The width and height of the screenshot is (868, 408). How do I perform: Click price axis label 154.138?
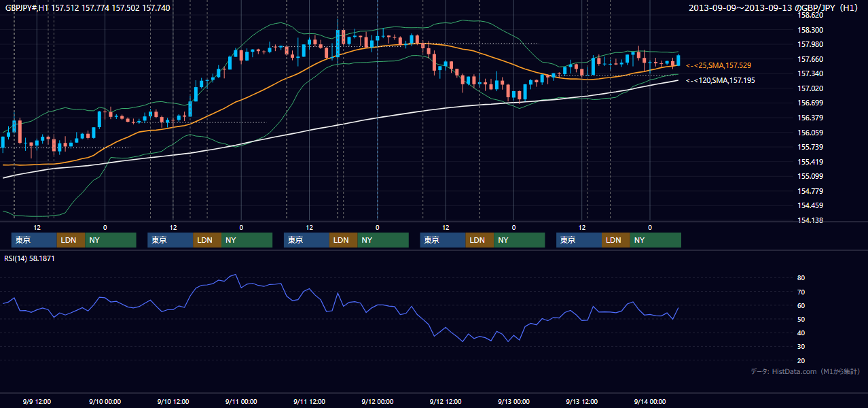(810, 220)
